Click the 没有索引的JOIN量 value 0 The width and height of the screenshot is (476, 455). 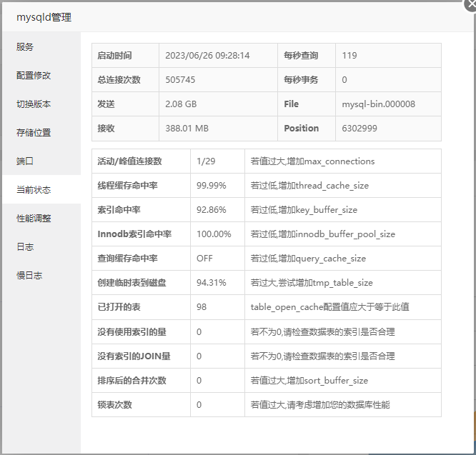[199, 356]
